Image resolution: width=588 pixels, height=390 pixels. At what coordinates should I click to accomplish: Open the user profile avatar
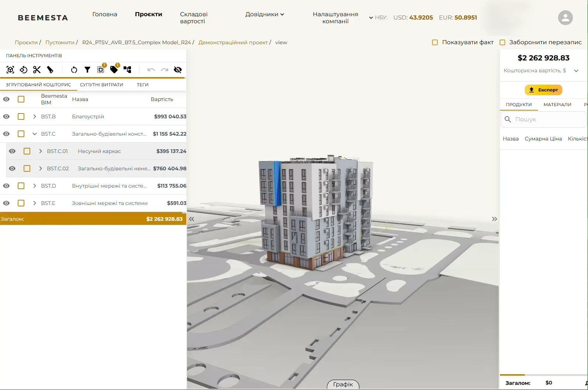tap(565, 17)
